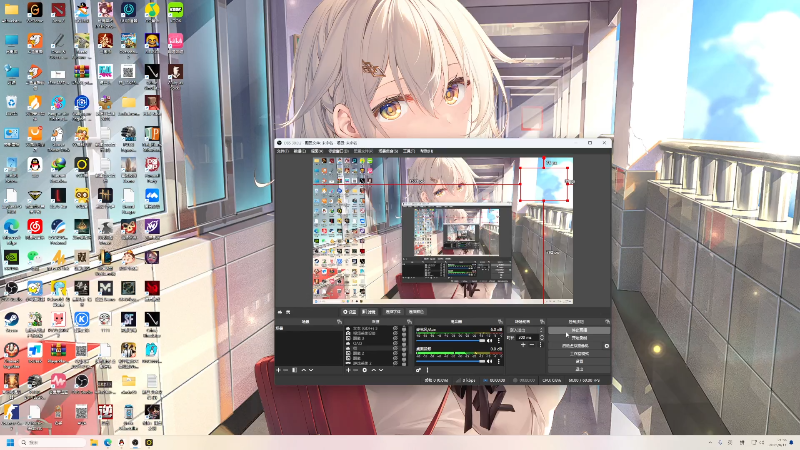
Task: Select the Dota 2 desktop icon
Action: pos(58,10)
